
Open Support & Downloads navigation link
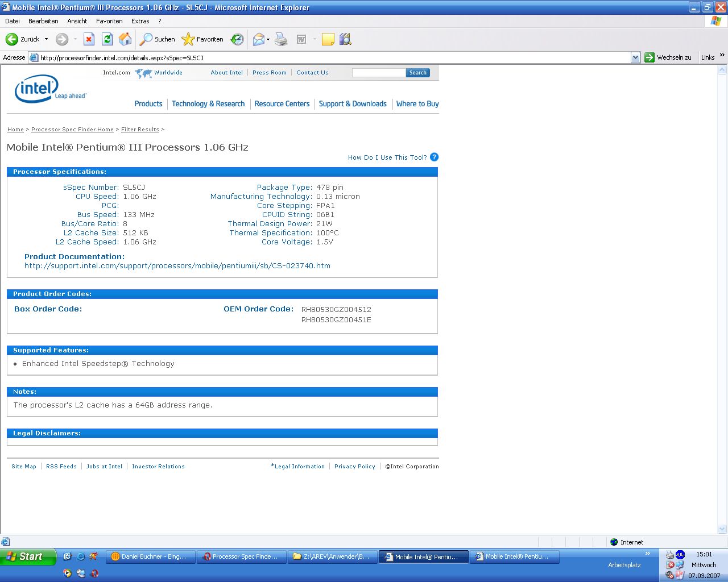[x=353, y=104]
